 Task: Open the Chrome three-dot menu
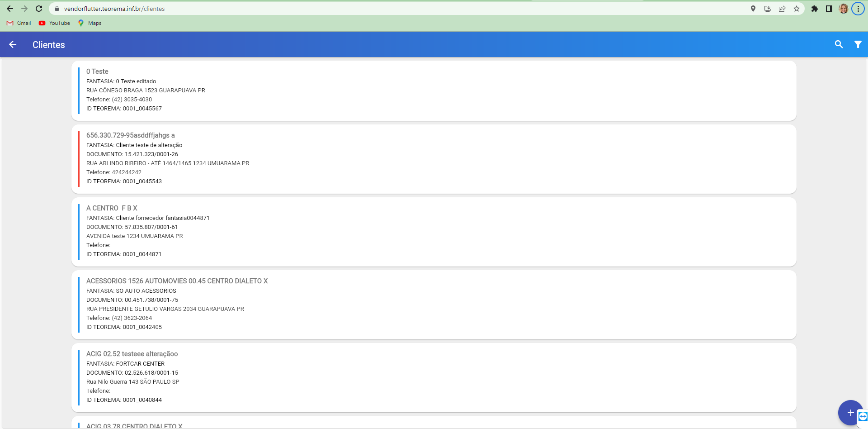[858, 9]
